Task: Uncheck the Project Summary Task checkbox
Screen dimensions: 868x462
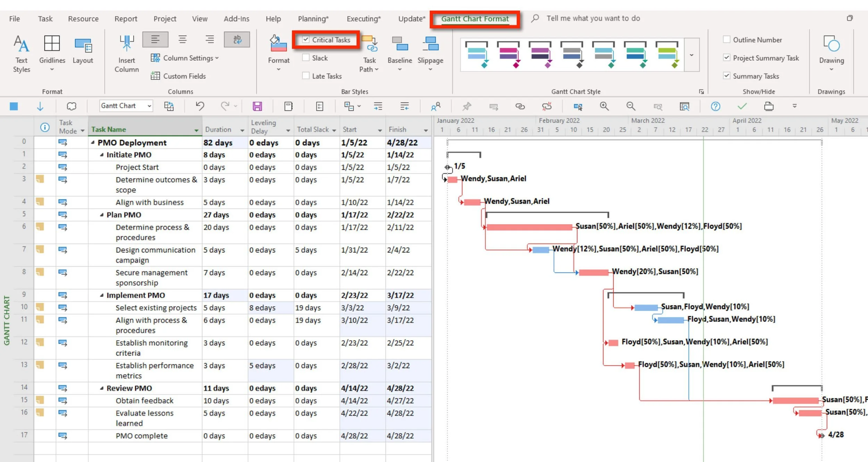Action: [726, 58]
